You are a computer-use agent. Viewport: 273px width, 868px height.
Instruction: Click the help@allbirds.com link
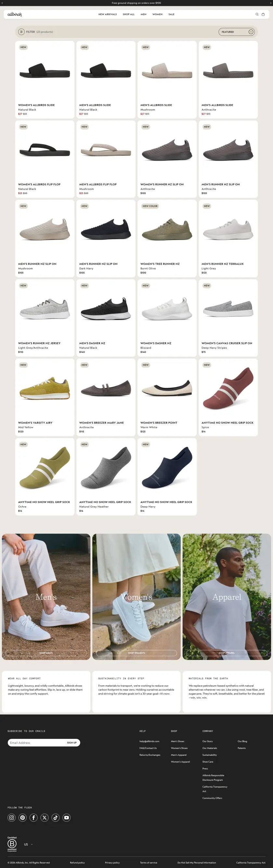coord(149,741)
